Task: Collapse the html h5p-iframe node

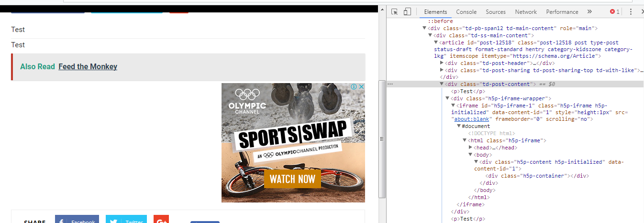Action: pyautogui.click(x=465, y=140)
